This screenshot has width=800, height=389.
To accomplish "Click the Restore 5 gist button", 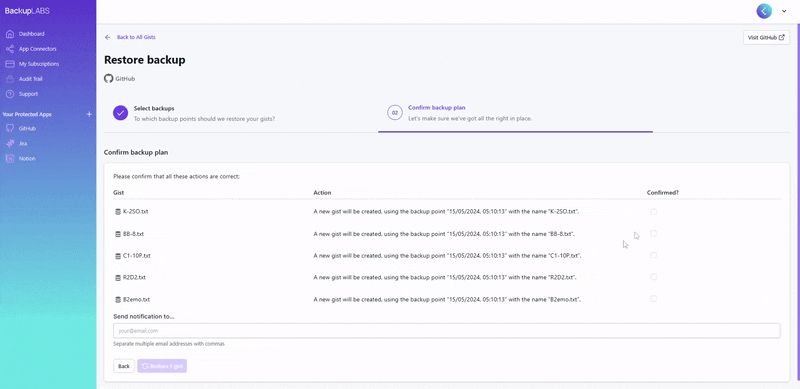I will (x=162, y=366).
